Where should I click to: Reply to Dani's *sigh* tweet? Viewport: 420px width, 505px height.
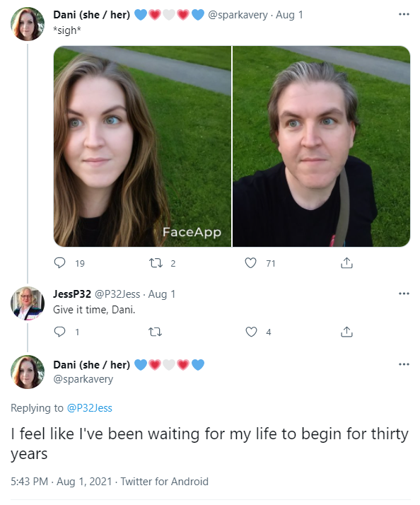(59, 263)
